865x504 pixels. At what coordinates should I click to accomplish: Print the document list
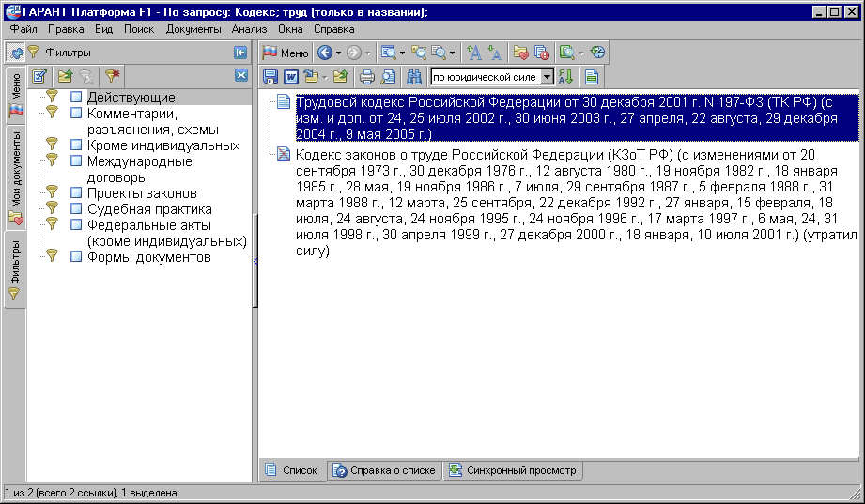tap(367, 77)
